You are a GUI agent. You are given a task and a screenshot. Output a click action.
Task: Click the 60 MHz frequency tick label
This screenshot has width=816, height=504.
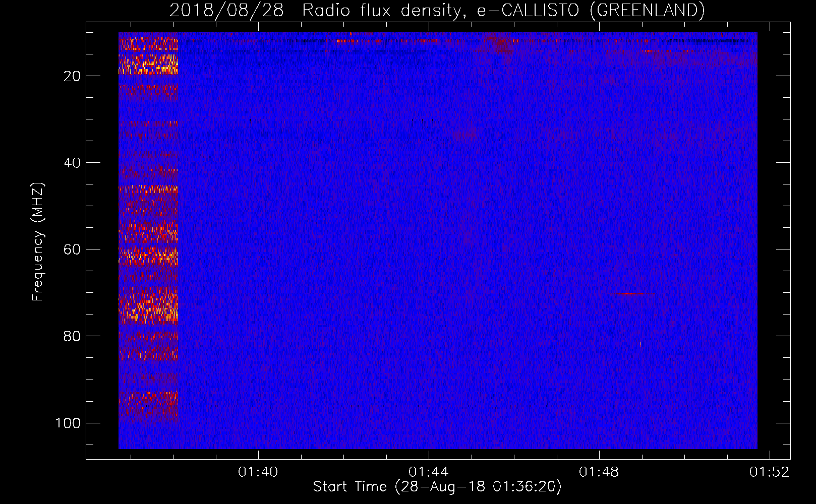click(x=72, y=249)
